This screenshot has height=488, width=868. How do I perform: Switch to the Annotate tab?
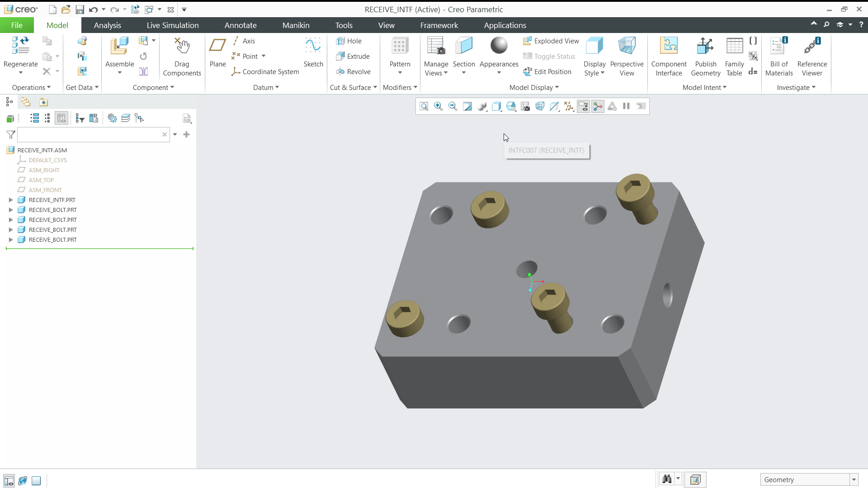[241, 25]
